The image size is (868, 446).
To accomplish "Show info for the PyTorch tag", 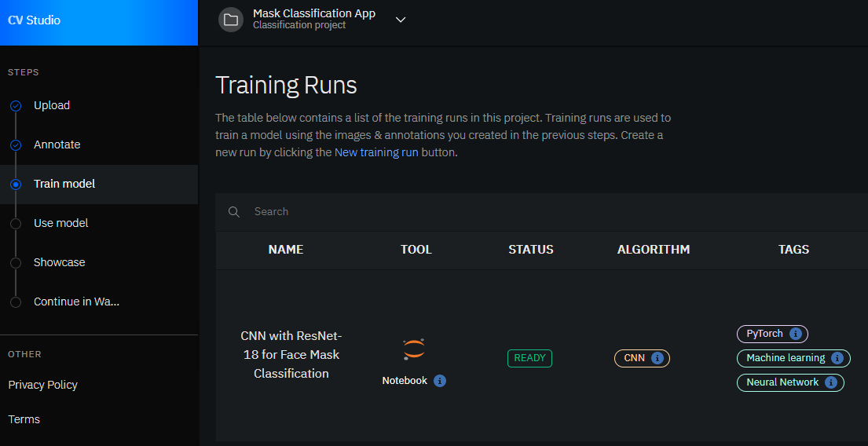I will (x=796, y=334).
